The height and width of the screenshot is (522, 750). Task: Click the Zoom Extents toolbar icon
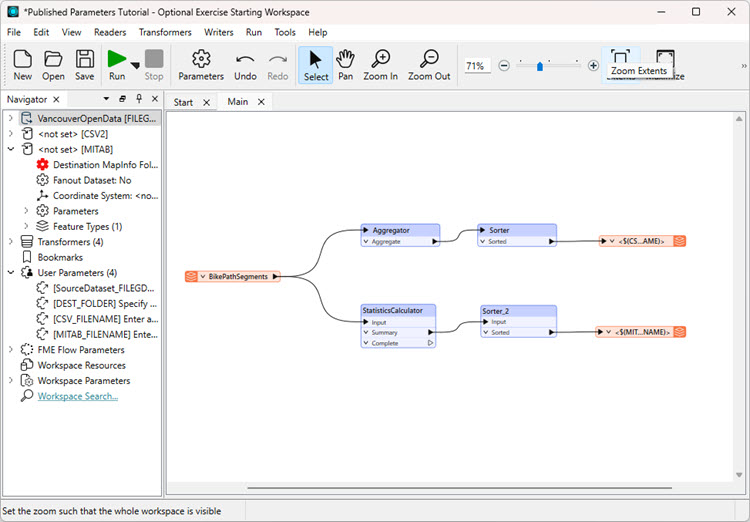620,56
